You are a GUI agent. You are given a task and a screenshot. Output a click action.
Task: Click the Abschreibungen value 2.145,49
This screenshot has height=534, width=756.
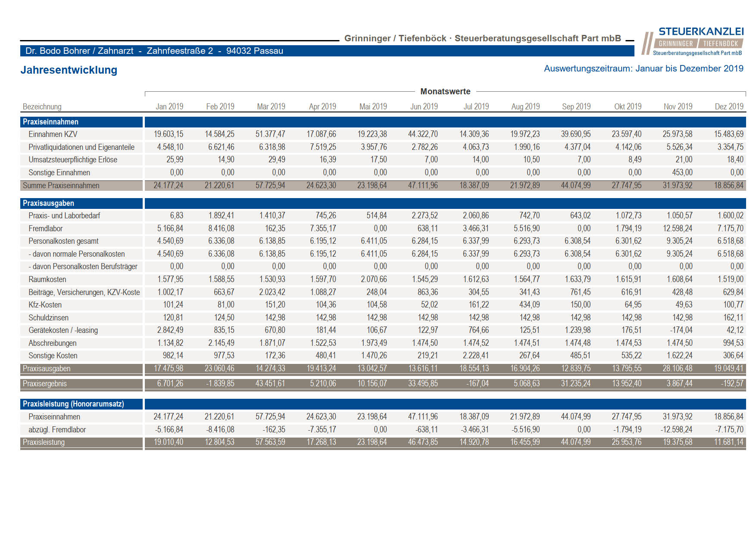(222, 343)
